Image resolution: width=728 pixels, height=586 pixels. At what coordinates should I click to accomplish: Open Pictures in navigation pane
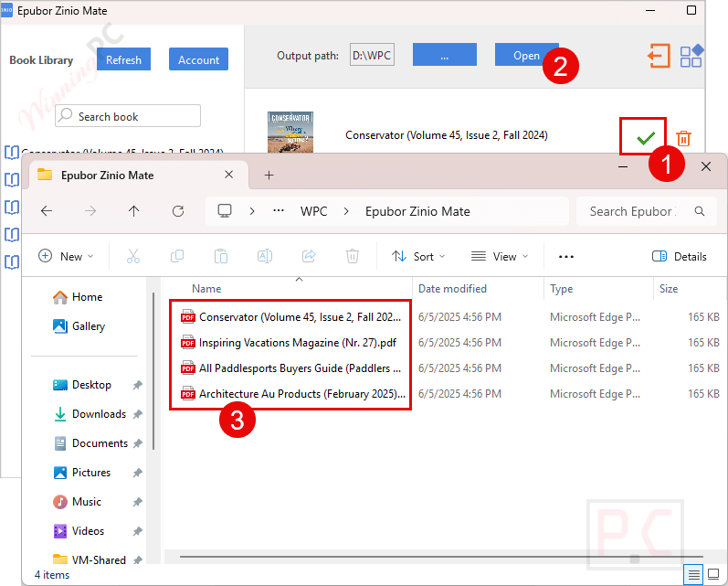point(82,473)
